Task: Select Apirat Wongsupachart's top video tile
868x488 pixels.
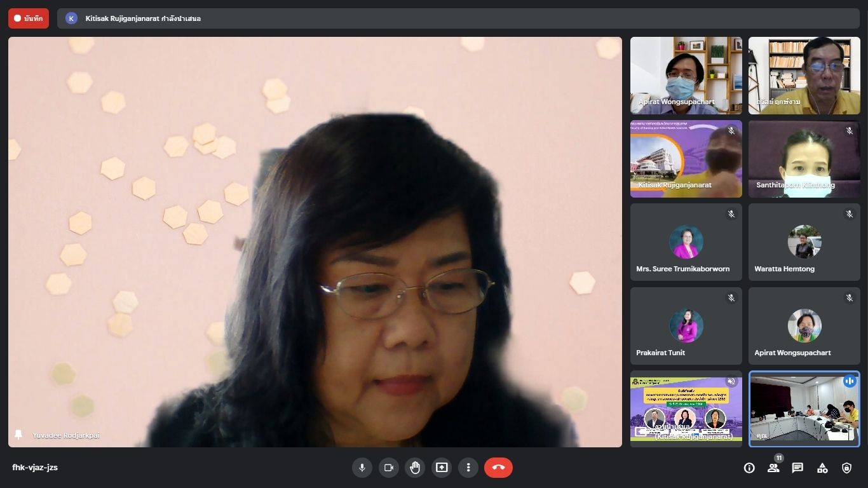Action: pyautogui.click(x=686, y=75)
